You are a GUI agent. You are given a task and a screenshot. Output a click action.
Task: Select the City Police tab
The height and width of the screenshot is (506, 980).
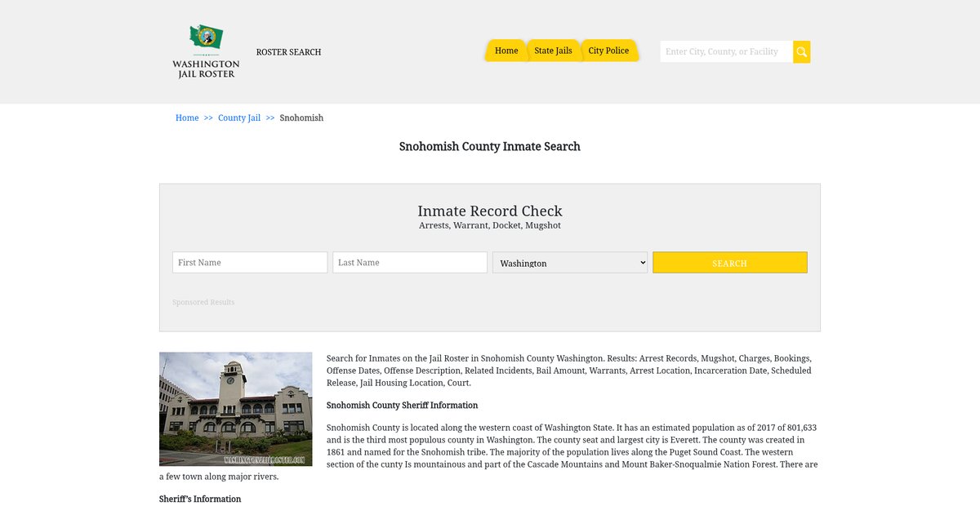(608, 51)
